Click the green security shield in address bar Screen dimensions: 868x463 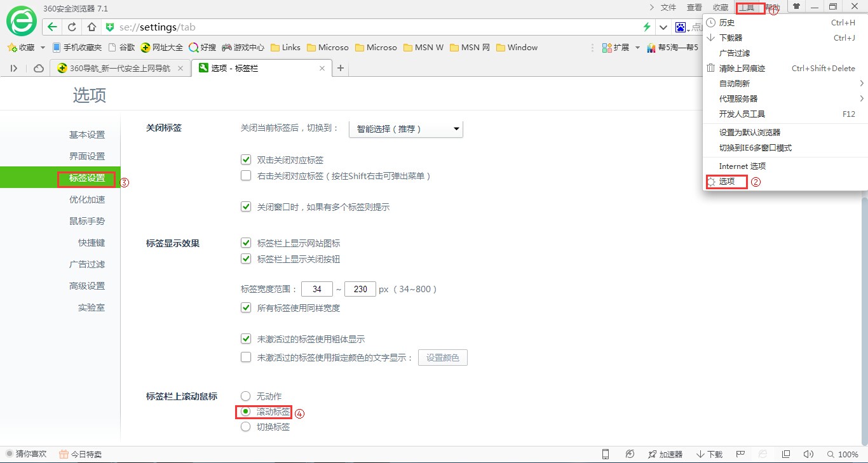110,27
